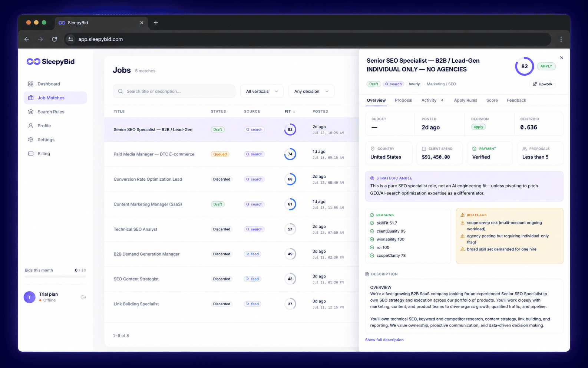Click the STATUS column header

pyautogui.click(x=218, y=111)
